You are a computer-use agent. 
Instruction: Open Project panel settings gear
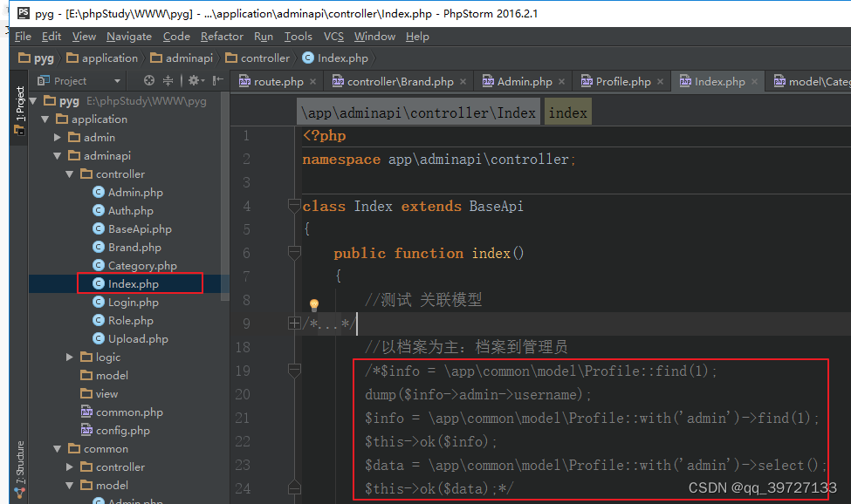pos(196,81)
